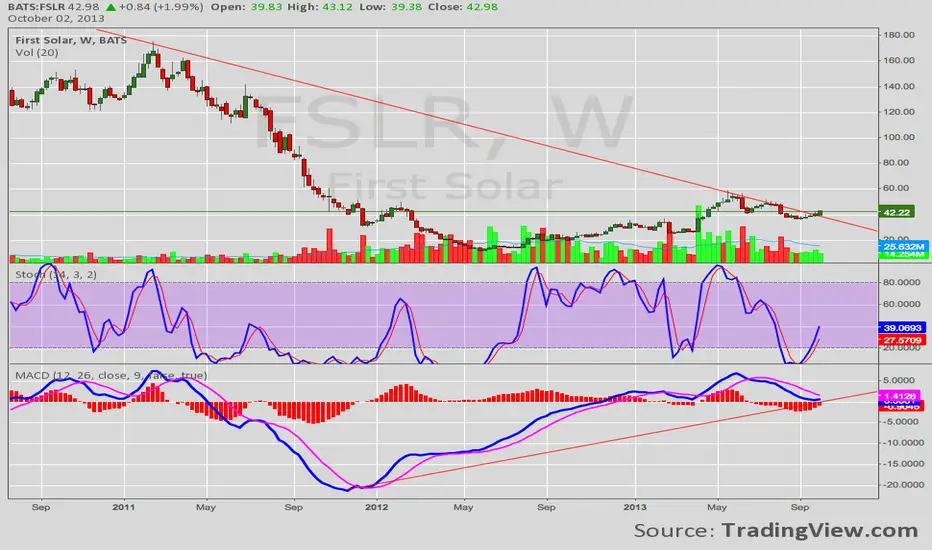Click the May label between 2011 and 2012

(x=206, y=507)
